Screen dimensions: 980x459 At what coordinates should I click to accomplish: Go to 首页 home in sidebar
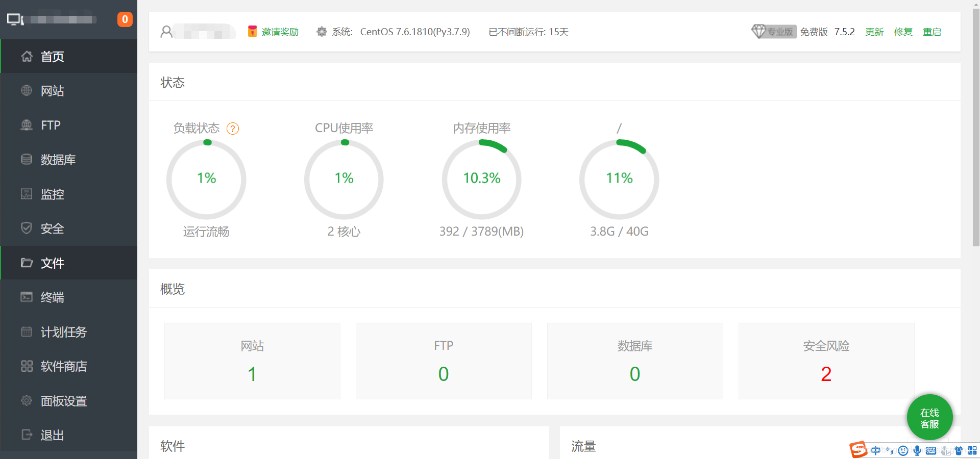tap(69, 56)
